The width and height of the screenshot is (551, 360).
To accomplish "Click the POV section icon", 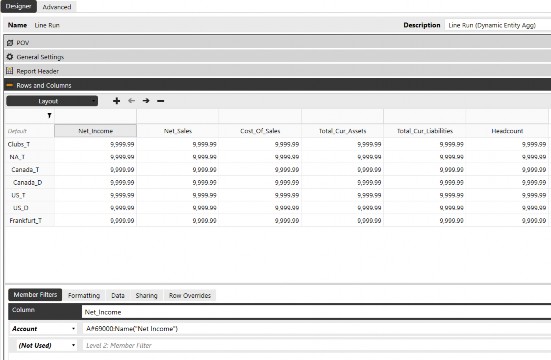I will point(10,43).
